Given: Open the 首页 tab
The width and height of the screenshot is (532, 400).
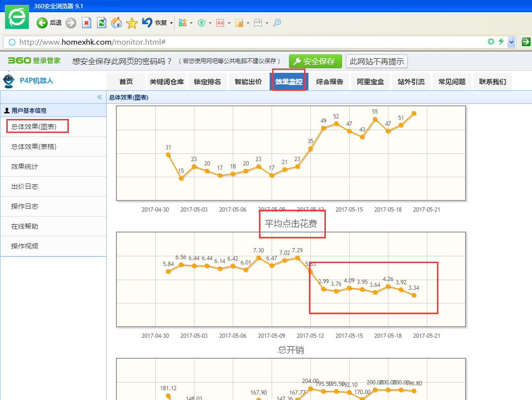Looking at the screenshot, I should pos(126,82).
